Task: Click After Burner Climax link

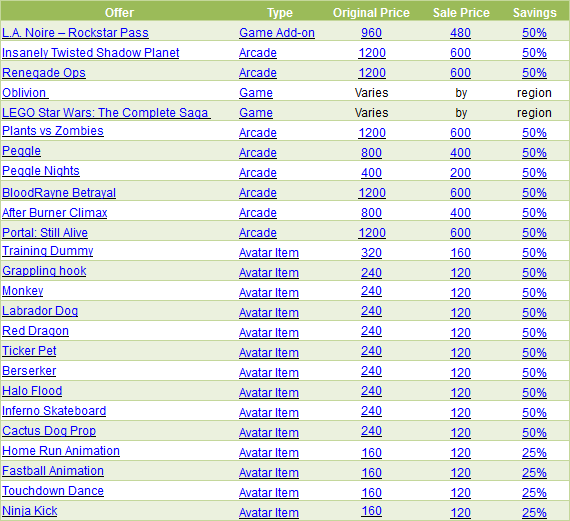Action: [x=55, y=213]
